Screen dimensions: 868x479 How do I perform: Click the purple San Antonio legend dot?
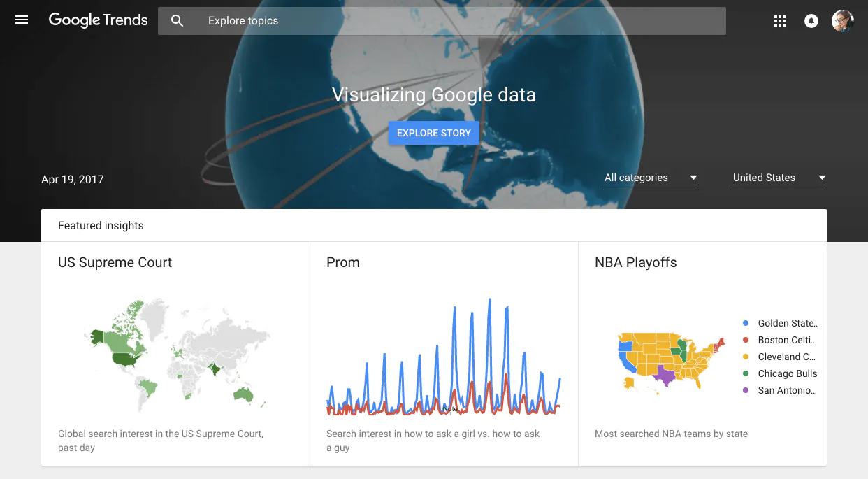[x=746, y=390]
